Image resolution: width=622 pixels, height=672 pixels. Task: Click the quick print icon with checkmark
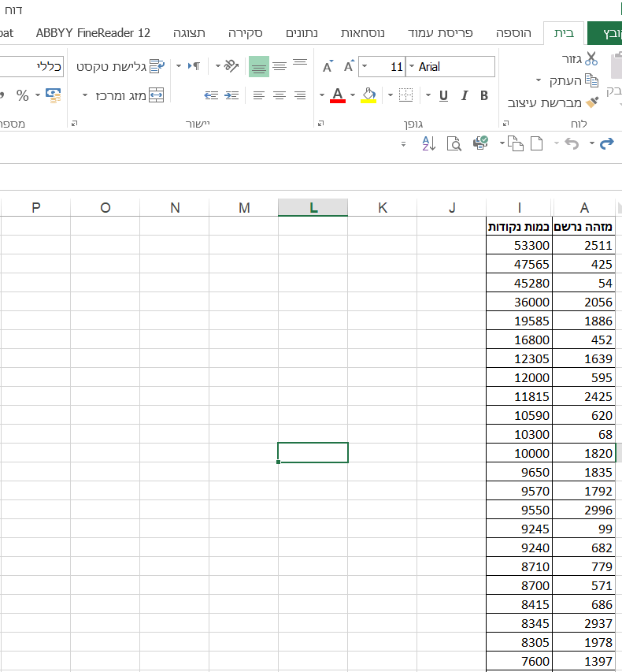click(x=480, y=143)
